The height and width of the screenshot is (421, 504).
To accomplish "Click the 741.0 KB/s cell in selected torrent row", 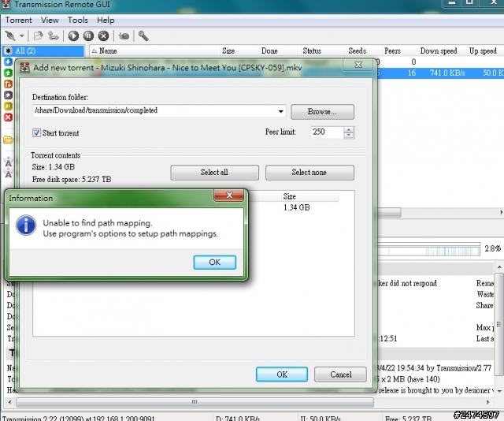I will 447,73.
